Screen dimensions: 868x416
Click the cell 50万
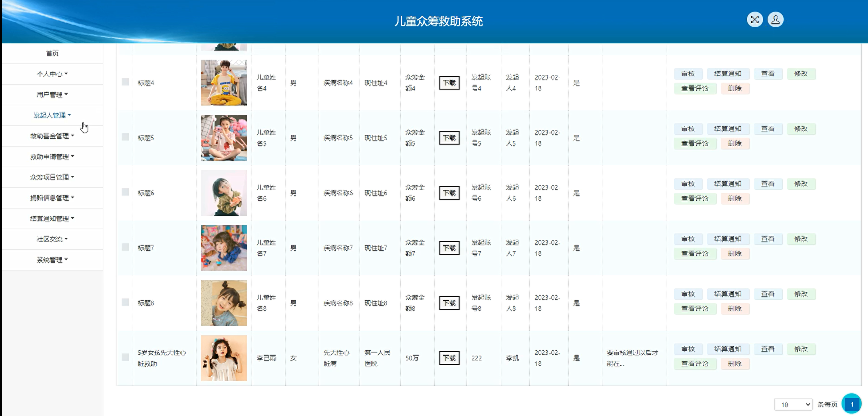point(412,358)
